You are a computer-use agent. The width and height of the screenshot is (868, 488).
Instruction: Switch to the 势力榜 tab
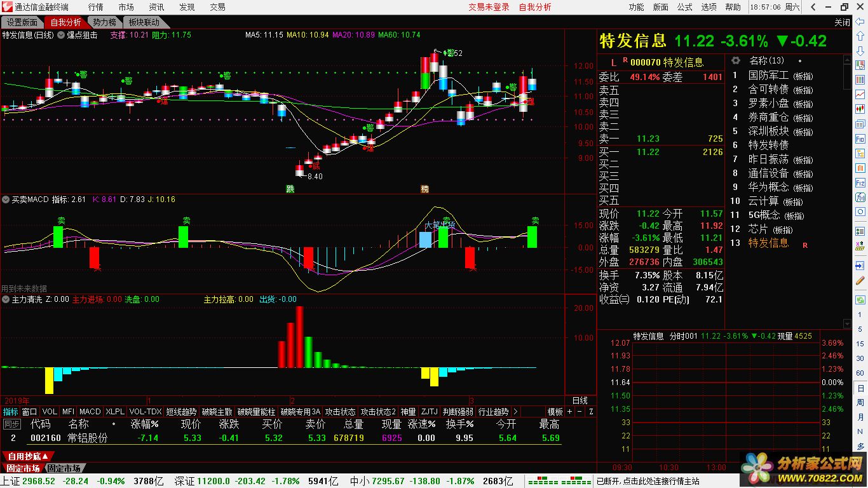tap(104, 22)
